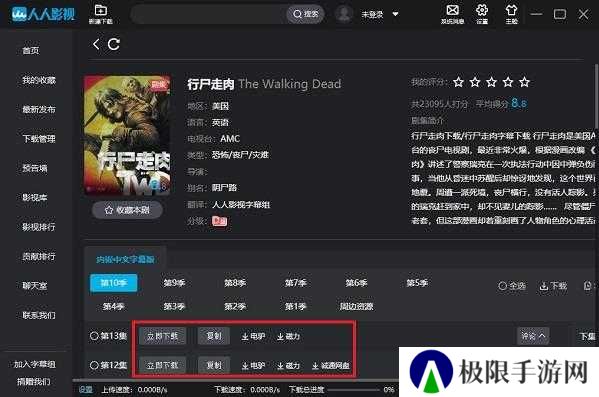599x397 pixels.
Task: Collapse the 评论 comments expander
Action: (533, 336)
